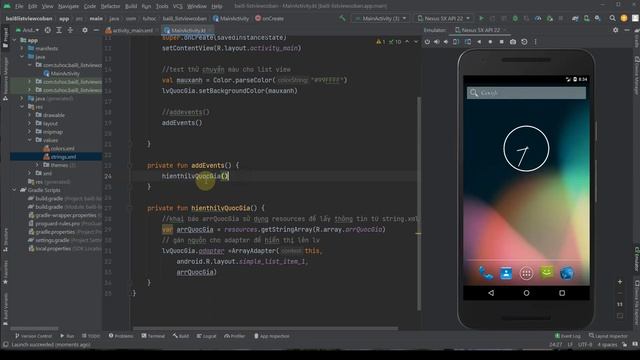Viewport: 640px width, 360px height.
Task: Tap the Browser globe icon on the emulator
Action: pos(567,273)
